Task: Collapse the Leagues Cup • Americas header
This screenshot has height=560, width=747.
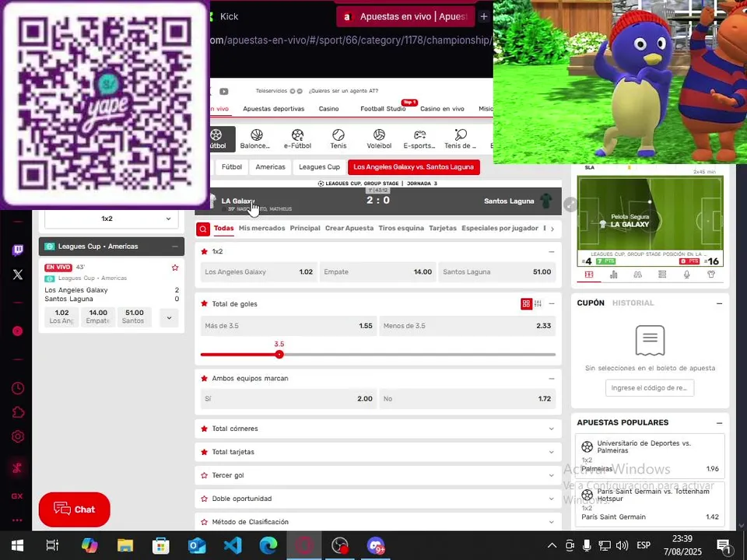Action: 175,247
